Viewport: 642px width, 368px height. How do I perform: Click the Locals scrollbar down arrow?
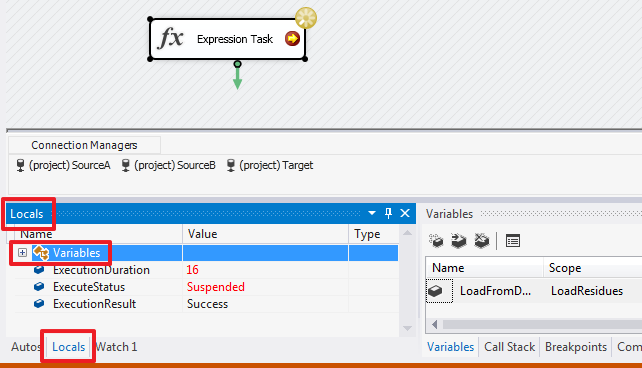[407, 328]
